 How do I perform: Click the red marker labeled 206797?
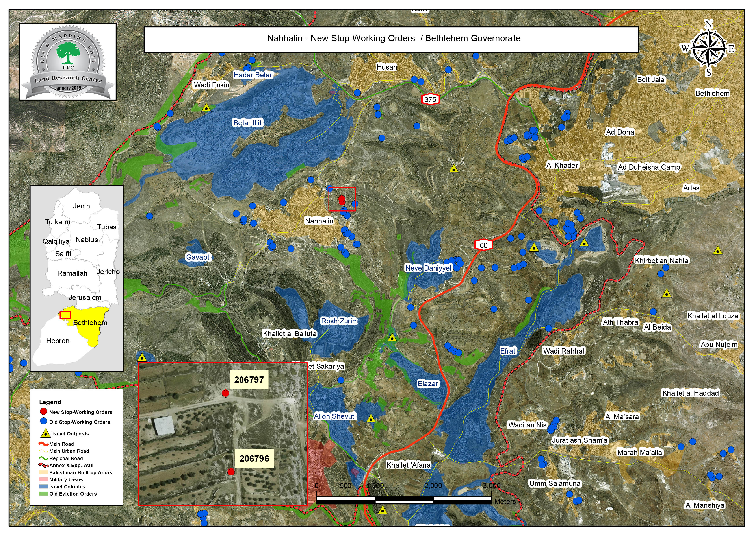click(225, 393)
